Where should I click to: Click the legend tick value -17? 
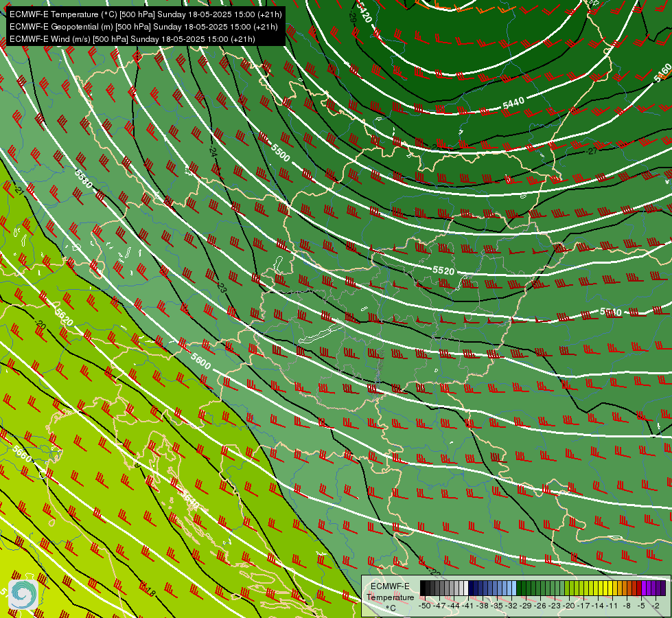point(583,606)
